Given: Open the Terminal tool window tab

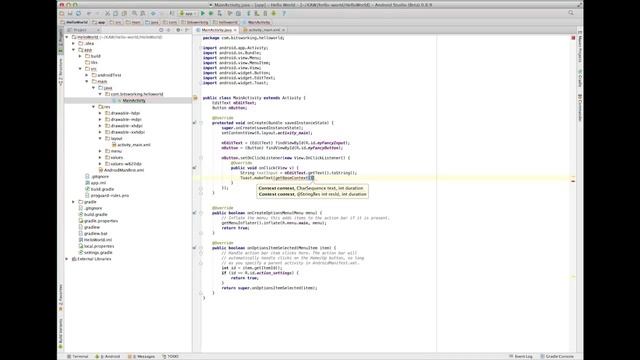Looking at the screenshot, I should [x=78, y=356].
